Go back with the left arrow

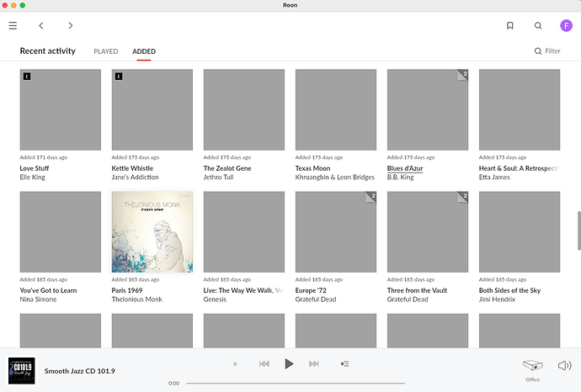41,25
